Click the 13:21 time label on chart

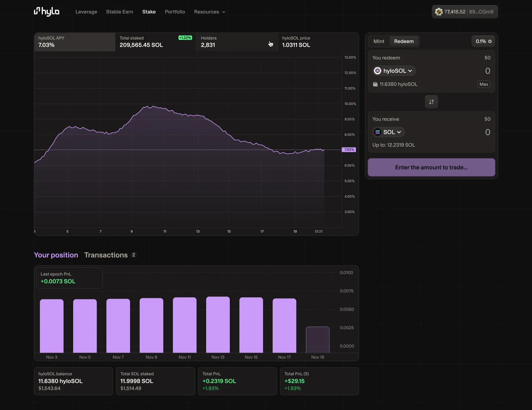point(319,231)
